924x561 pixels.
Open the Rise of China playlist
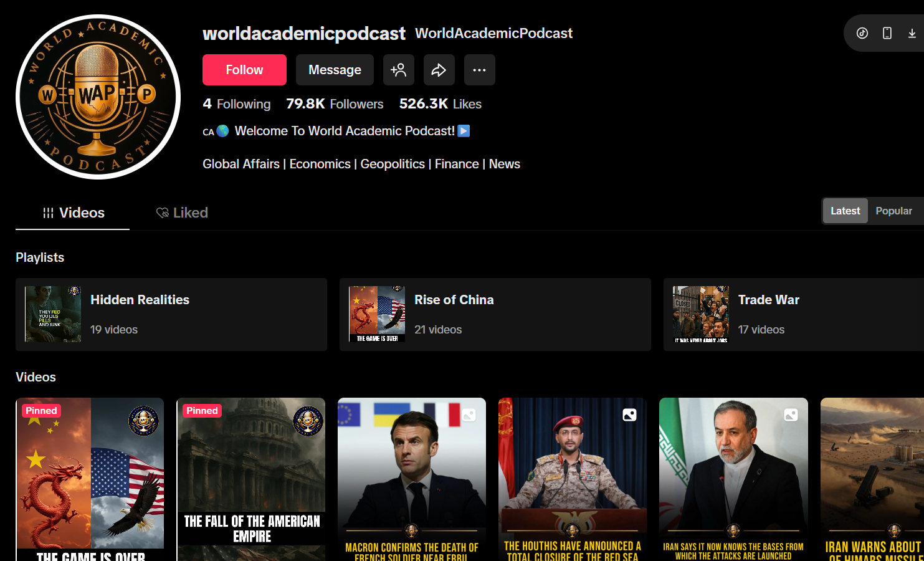click(x=495, y=314)
